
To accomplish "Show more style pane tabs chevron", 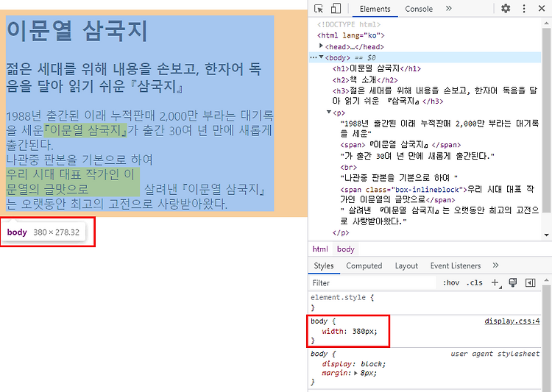I will coord(495,266).
